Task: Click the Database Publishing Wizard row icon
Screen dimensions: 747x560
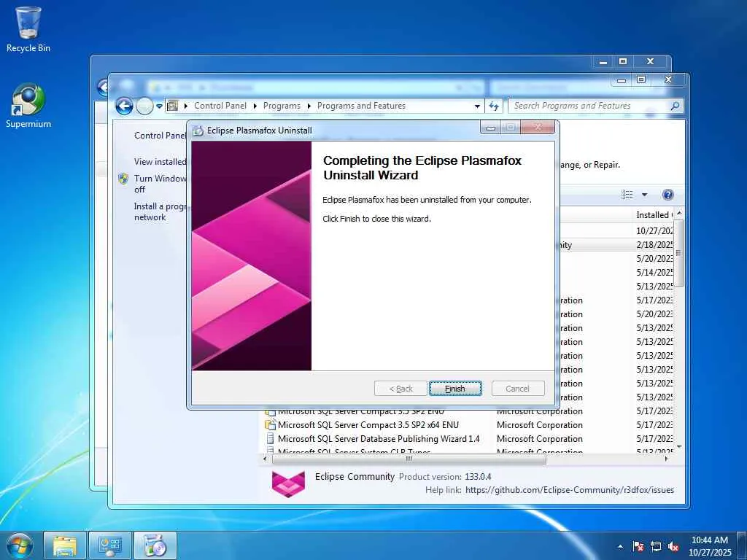Action: 270,438
